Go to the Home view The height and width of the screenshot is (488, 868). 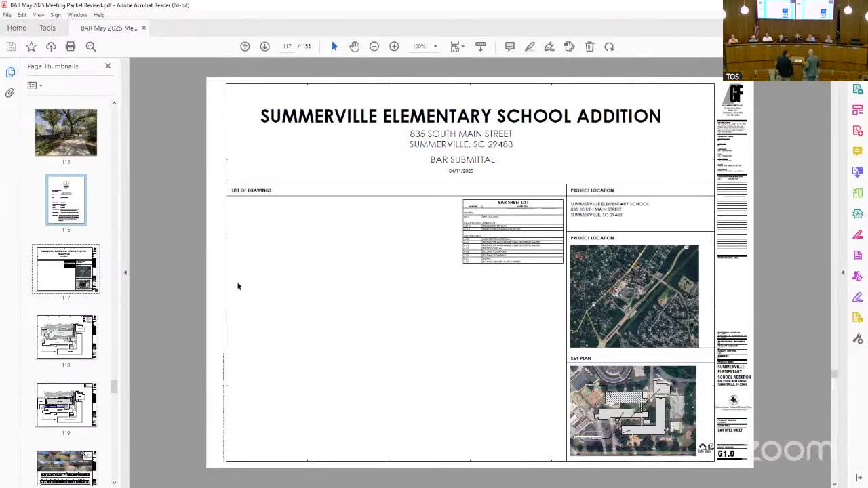click(x=16, y=28)
